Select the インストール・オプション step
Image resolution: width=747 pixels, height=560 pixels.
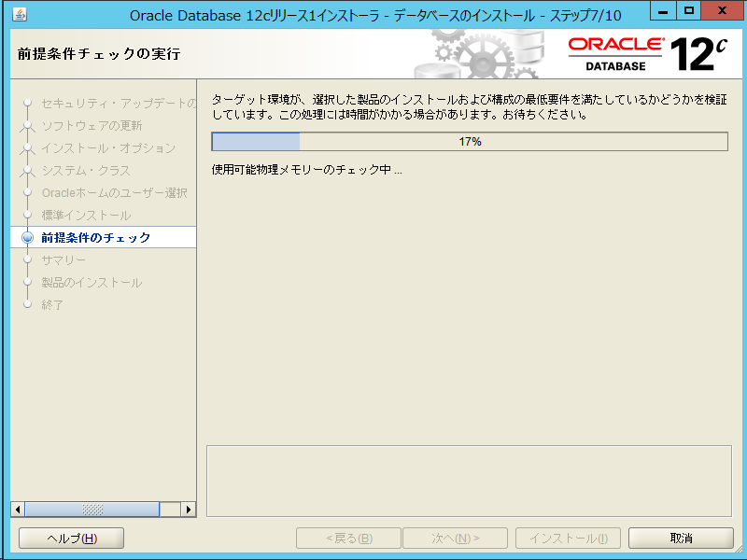[108, 148]
